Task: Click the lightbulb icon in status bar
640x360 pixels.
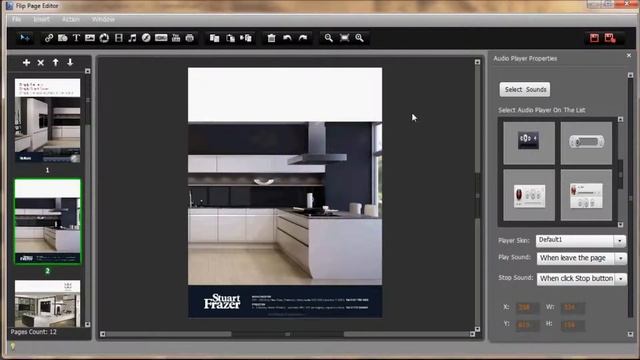Action: (x=13, y=347)
